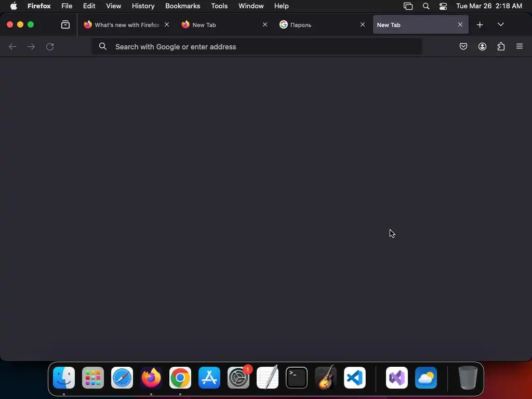Launch Safari from the Dock
This screenshot has width=532, height=399.
click(122, 378)
